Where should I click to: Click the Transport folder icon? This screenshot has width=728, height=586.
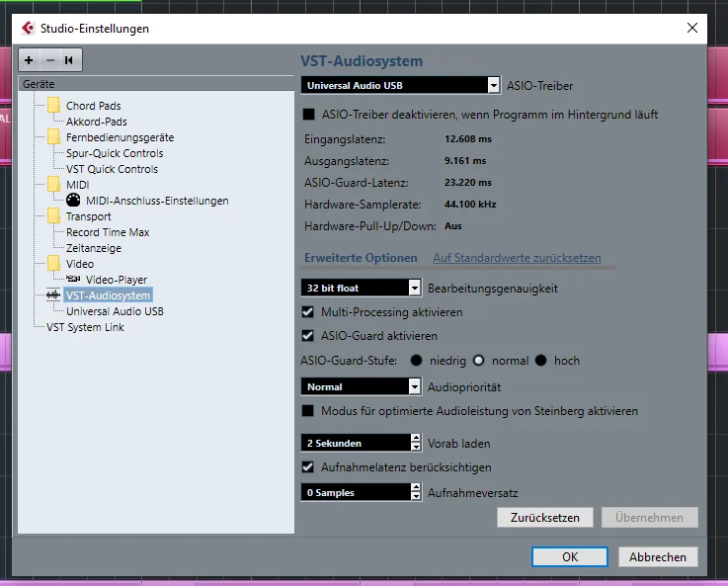54,215
